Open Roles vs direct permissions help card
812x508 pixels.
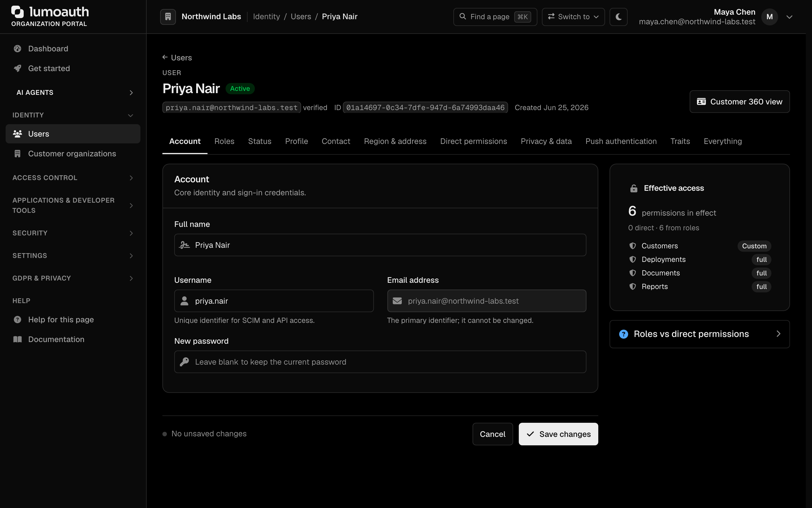tap(699, 334)
